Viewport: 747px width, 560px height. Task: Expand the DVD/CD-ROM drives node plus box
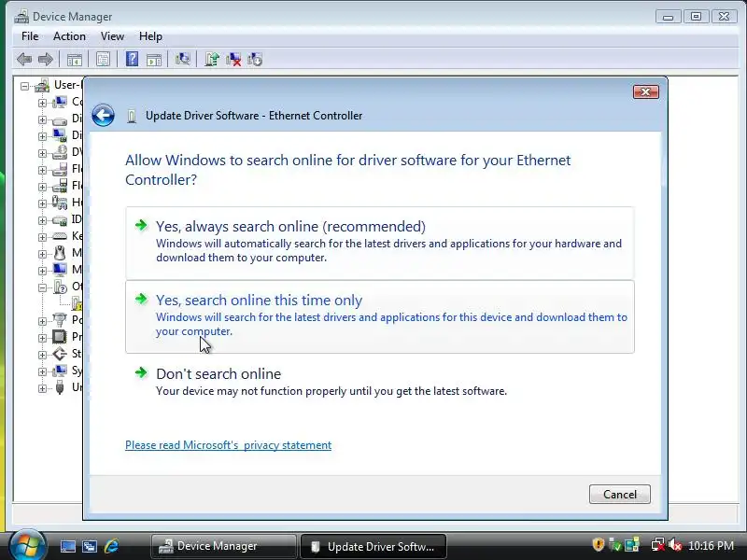point(42,153)
